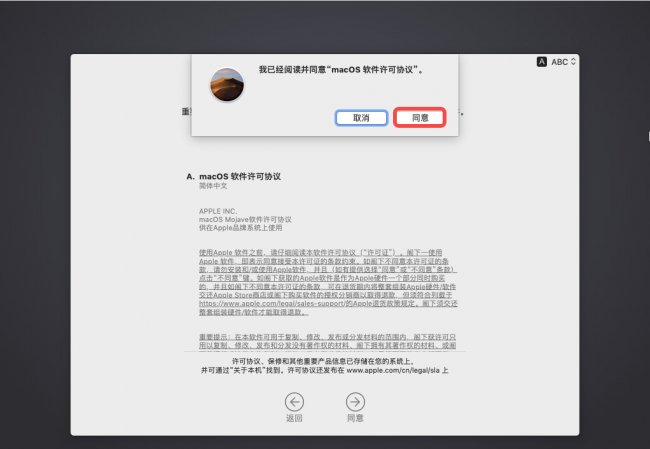Click the 取消 button in the dialog
The height and width of the screenshot is (449, 650).
(361, 118)
